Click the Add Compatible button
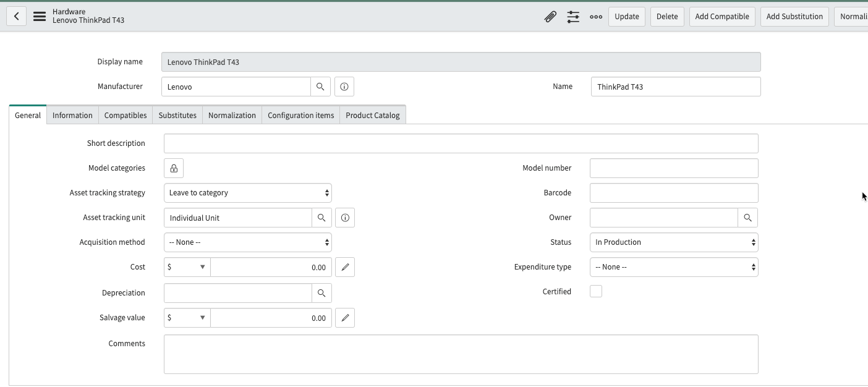This screenshot has height=387, width=868. [x=722, y=17]
